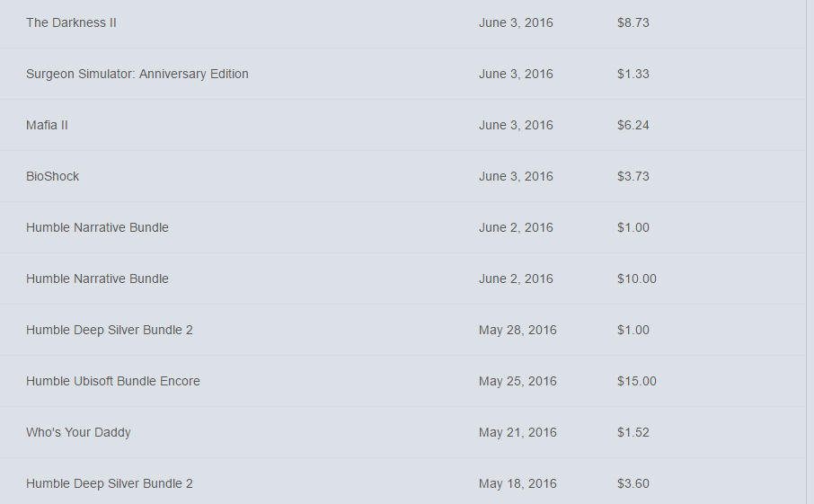Select the Mafia II order row
Image resolution: width=814 pixels, height=504 pixels.
47,125
